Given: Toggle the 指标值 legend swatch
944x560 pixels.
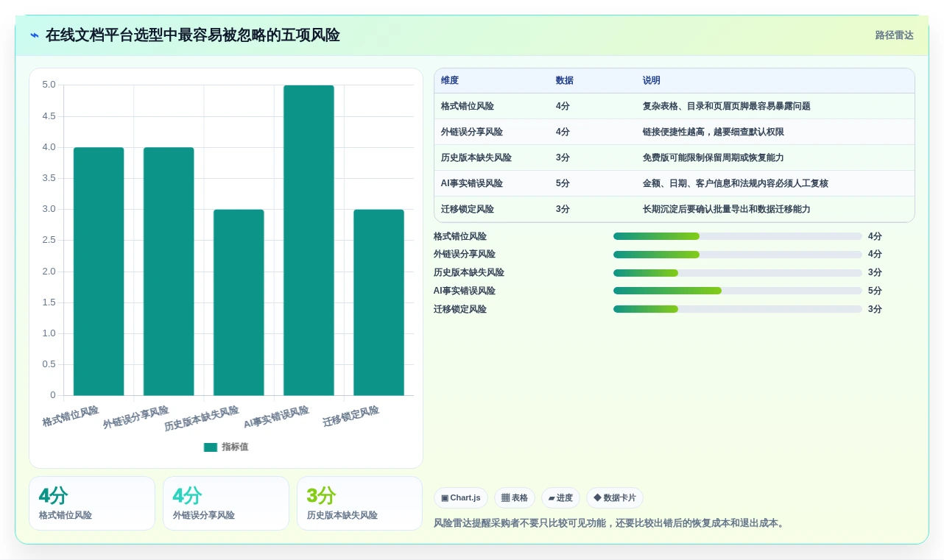Looking at the screenshot, I should point(211,447).
